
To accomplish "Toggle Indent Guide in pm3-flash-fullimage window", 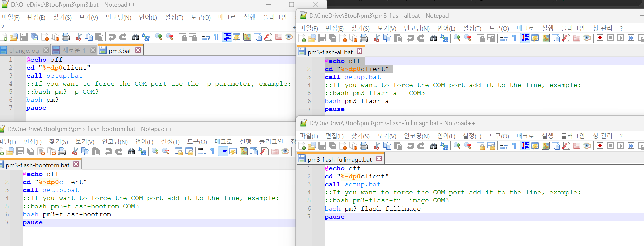I will pos(525,146).
